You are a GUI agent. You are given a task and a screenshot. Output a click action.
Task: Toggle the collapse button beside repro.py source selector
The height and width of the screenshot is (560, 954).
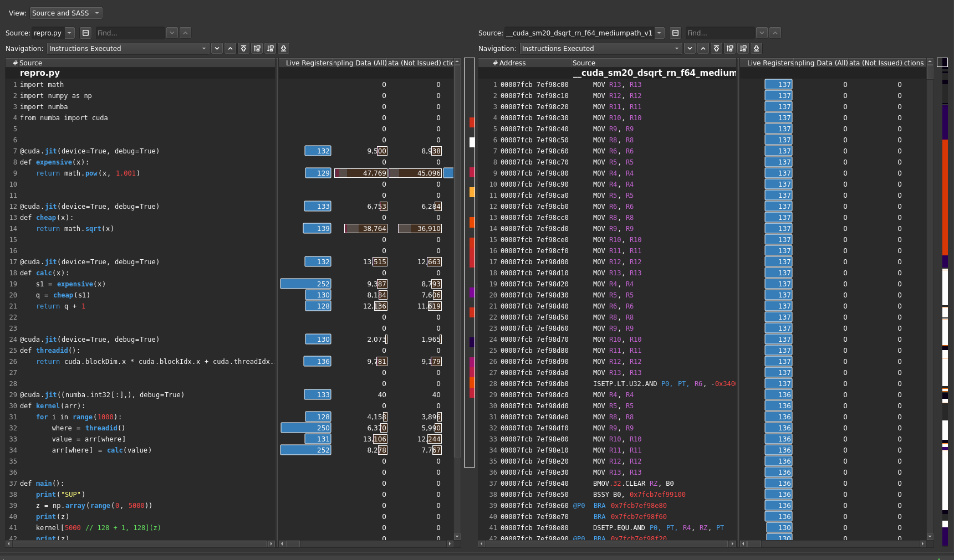85,33
